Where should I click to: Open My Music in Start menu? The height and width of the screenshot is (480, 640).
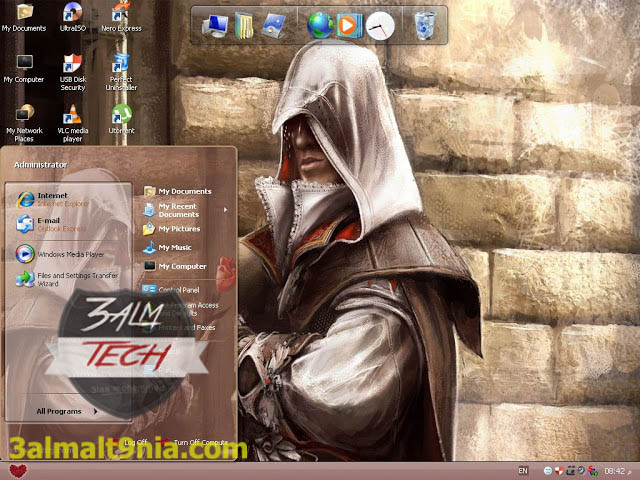pyautogui.click(x=167, y=247)
